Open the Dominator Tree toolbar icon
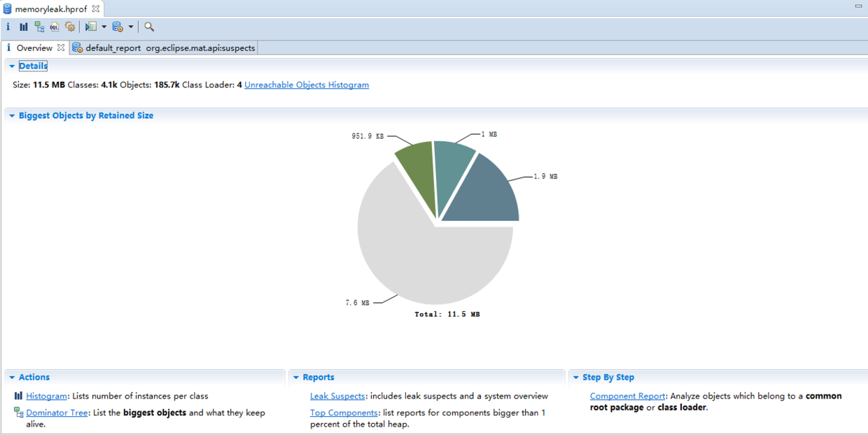This screenshot has width=868, height=435. click(39, 27)
